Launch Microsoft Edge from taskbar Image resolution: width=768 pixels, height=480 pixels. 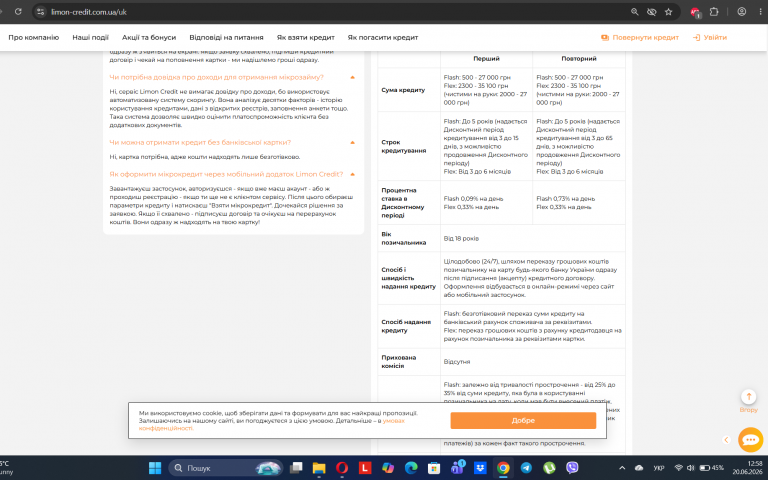tap(411, 468)
